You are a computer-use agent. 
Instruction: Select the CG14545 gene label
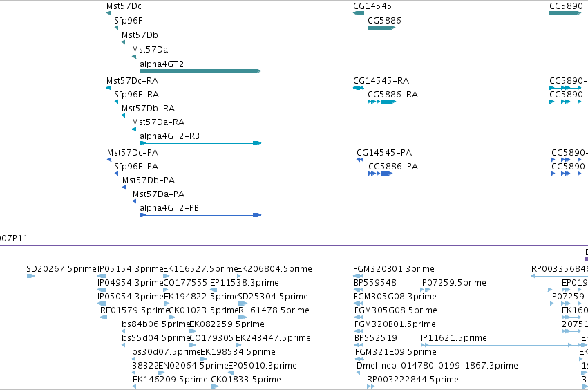(x=372, y=6)
